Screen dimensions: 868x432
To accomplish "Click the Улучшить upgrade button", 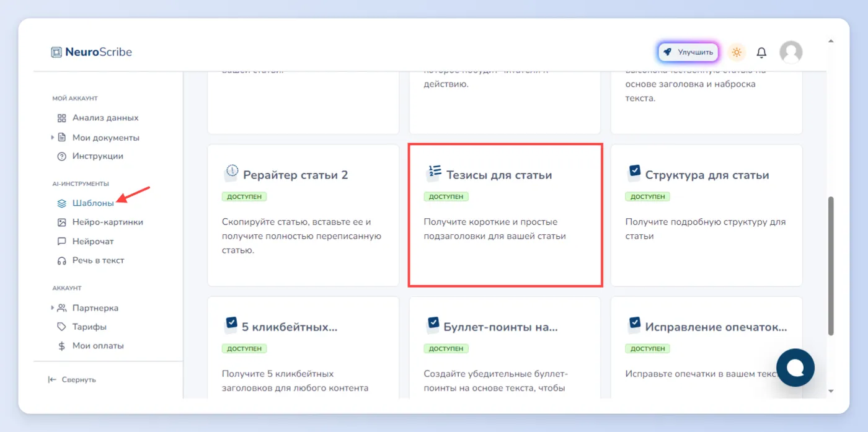I will tap(688, 52).
